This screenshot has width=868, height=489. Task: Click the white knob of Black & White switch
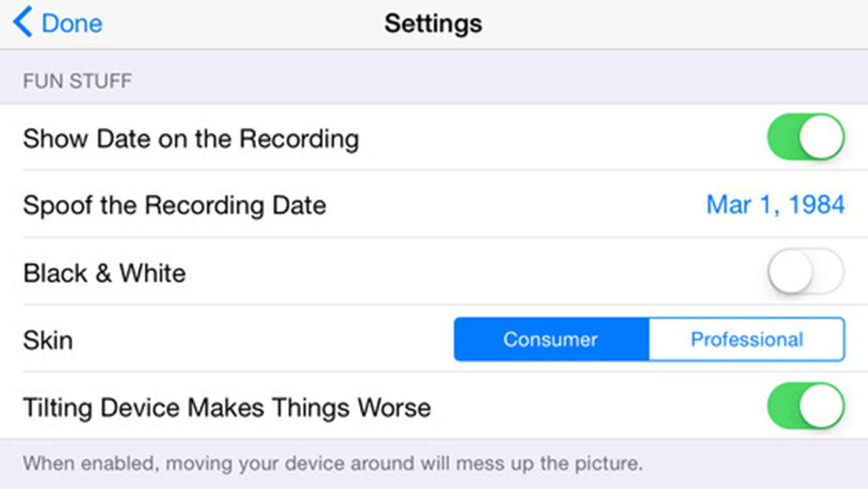(x=790, y=271)
